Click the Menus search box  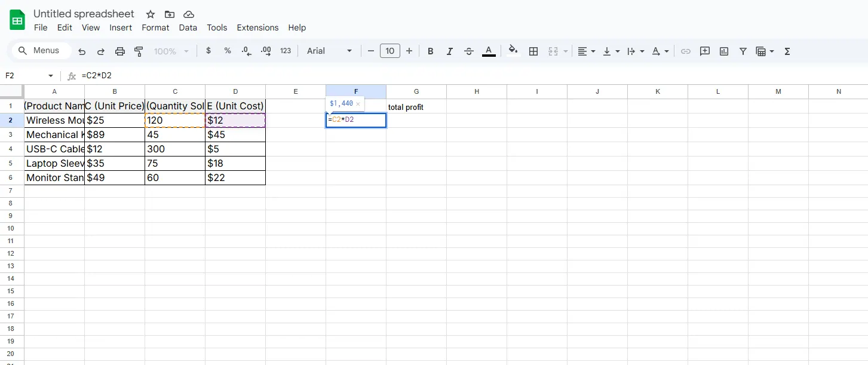41,51
